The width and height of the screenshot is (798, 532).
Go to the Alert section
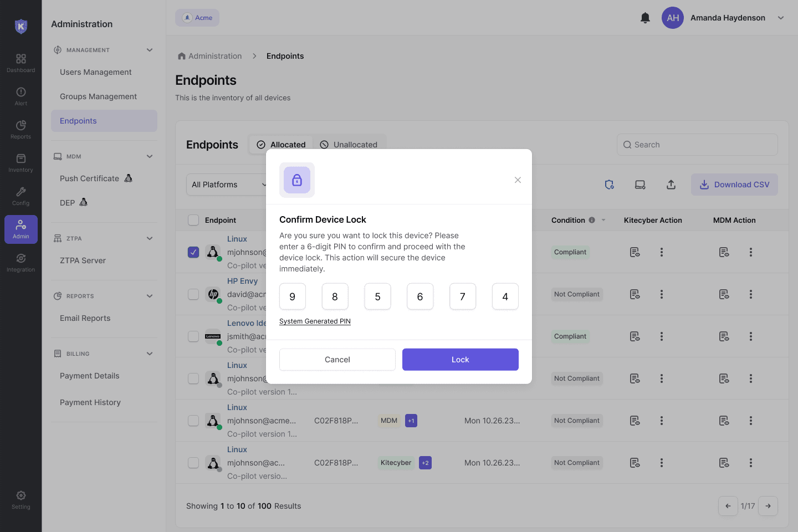(21, 96)
